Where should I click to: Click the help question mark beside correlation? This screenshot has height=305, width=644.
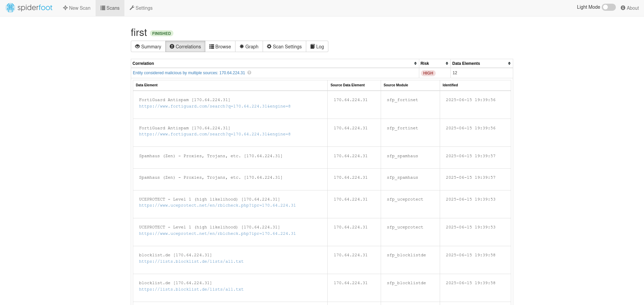coord(249,73)
